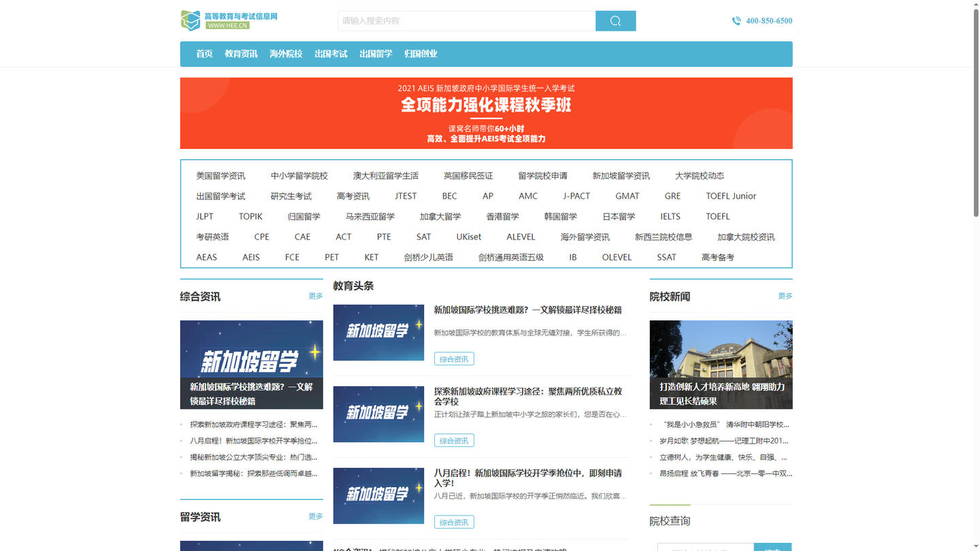Click 综合资讯 tag under 新加坡国际学校挑选难题
The image size is (980, 551).
coord(454,358)
